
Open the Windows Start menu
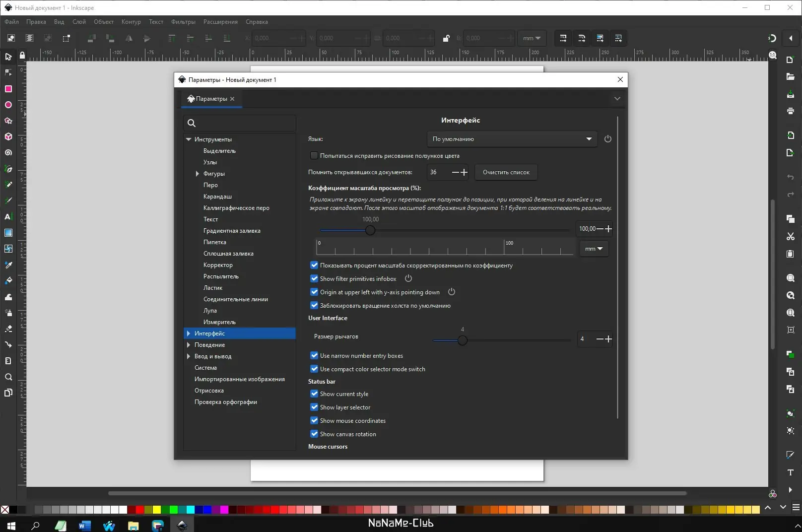click(11, 525)
